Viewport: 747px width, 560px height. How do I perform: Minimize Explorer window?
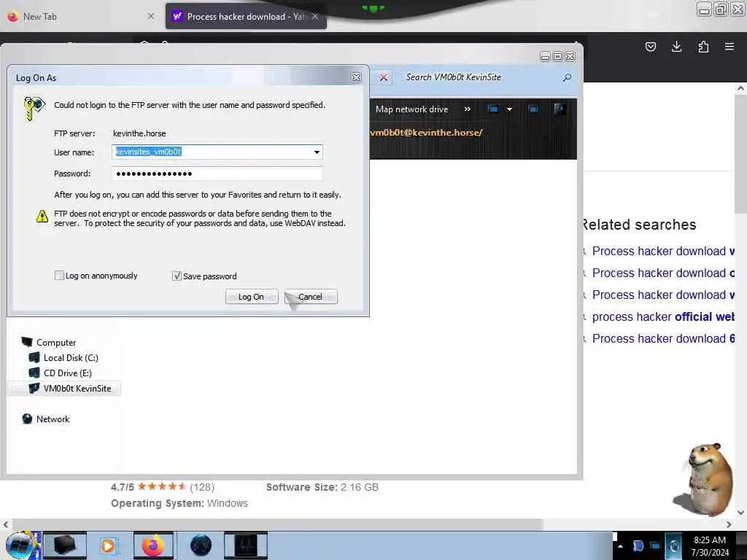(x=545, y=57)
